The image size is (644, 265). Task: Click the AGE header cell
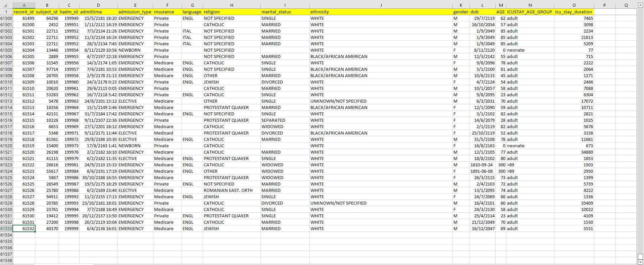pyautogui.click(x=501, y=12)
